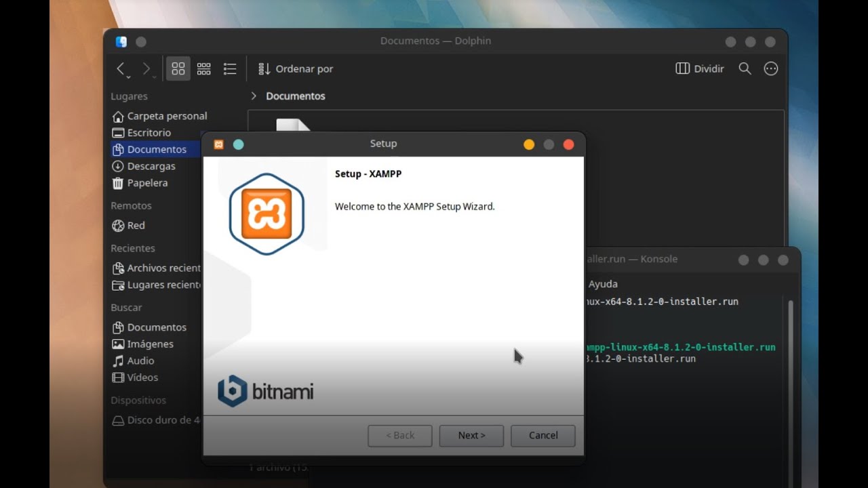Click the Bitnami logo in wizard

[265, 391]
